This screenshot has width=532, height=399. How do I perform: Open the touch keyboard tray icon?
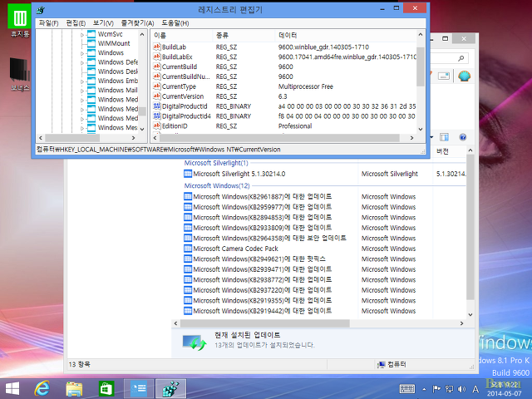click(406, 389)
